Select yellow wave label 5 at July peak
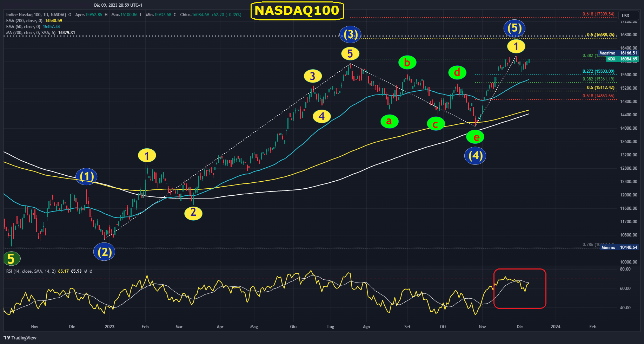Screen dimensions: 644x344 [x=350, y=54]
